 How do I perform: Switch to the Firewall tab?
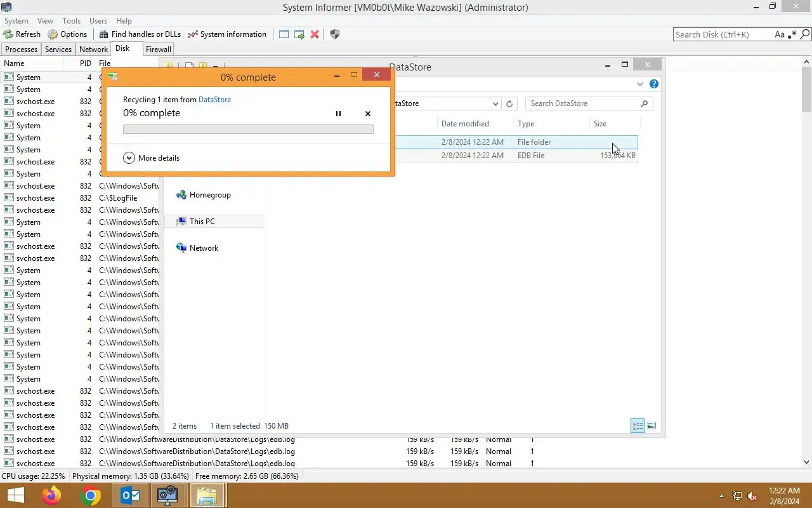(158, 50)
